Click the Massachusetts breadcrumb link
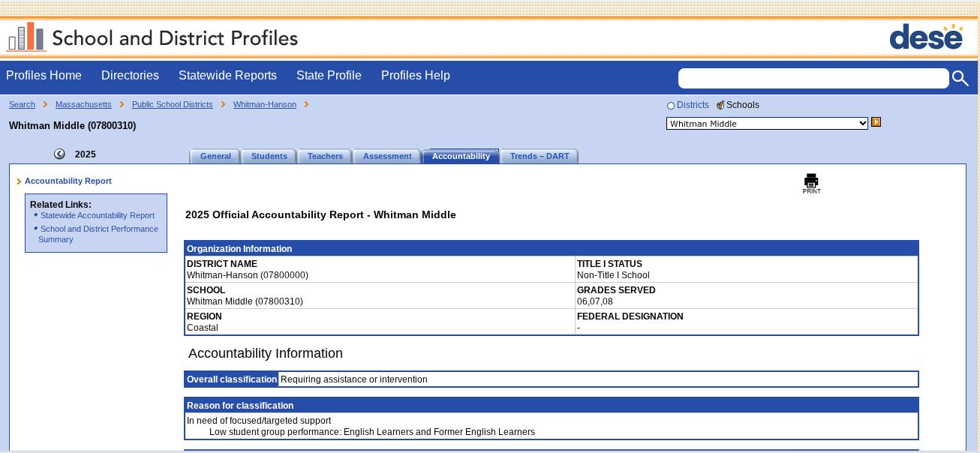Image resolution: width=980 pixels, height=453 pixels. pos(83,105)
